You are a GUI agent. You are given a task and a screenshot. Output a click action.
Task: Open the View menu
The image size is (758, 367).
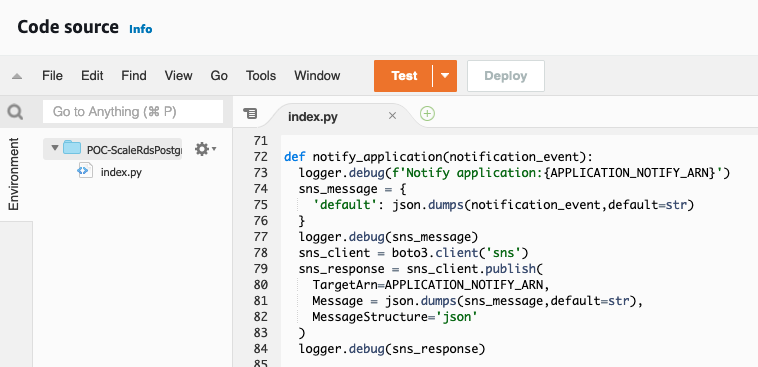(178, 76)
